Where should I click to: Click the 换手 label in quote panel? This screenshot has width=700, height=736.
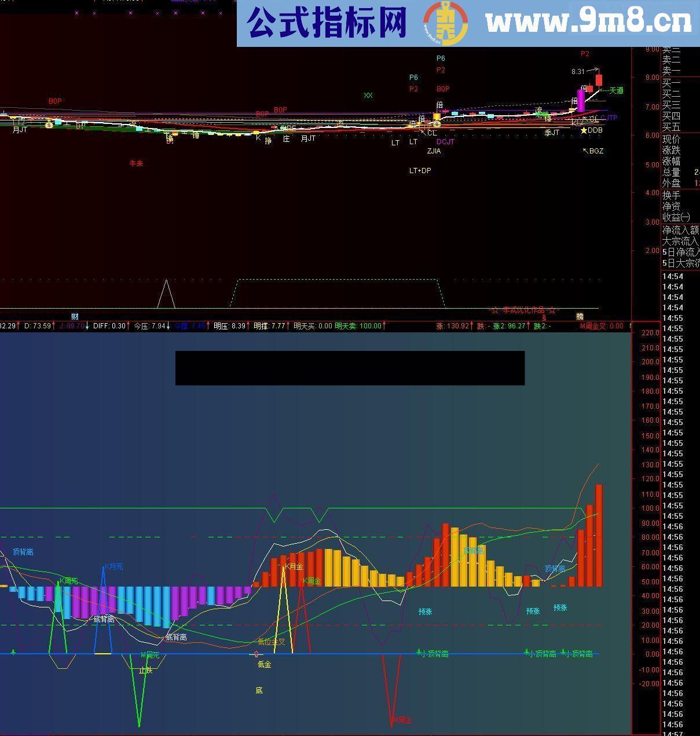pos(672,195)
